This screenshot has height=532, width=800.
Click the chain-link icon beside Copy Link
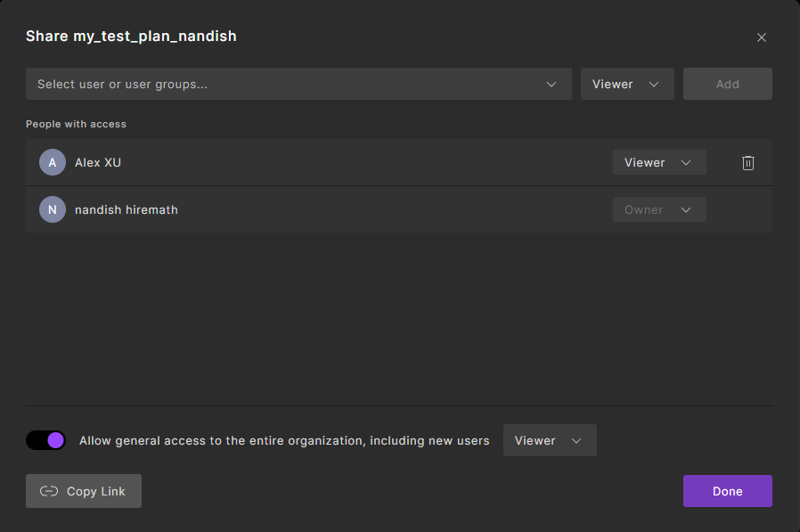click(x=49, y=491)
